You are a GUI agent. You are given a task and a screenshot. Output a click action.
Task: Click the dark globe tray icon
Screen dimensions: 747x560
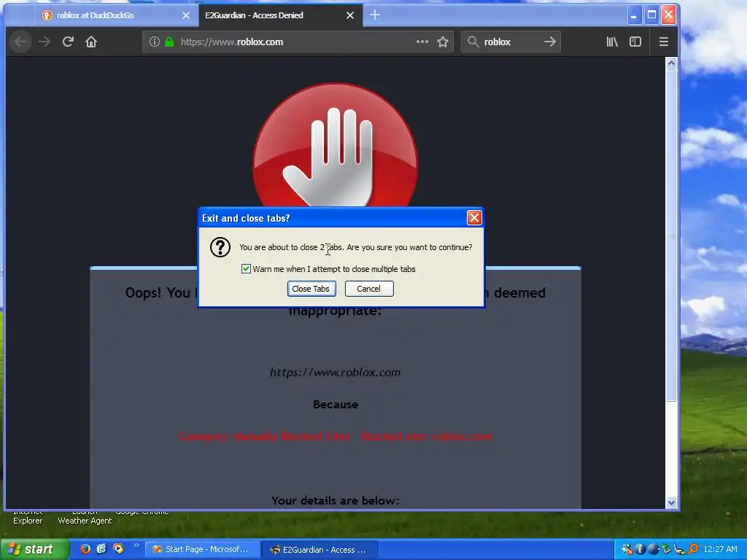tap(653, 550)
